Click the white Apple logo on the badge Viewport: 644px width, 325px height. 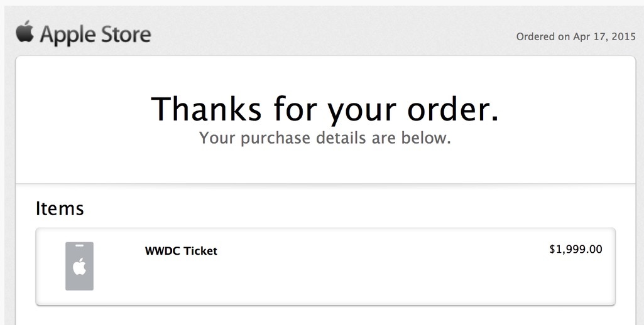pyautogui.click(x=79, y=266)
